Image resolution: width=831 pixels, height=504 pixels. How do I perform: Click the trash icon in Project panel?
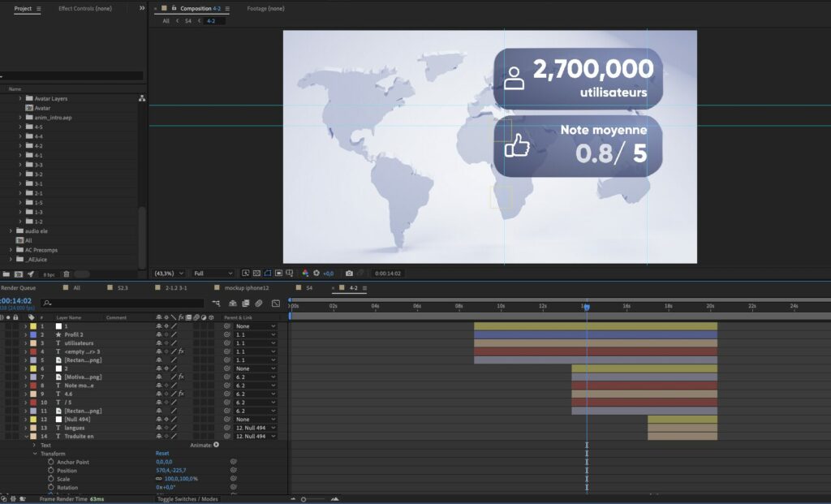point(67,274)
